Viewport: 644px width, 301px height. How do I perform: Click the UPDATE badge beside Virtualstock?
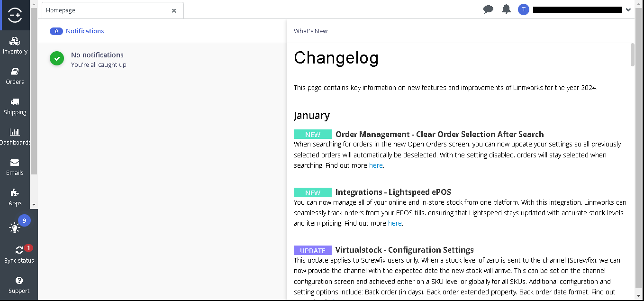pyautogui.click(x=313, y=250)
